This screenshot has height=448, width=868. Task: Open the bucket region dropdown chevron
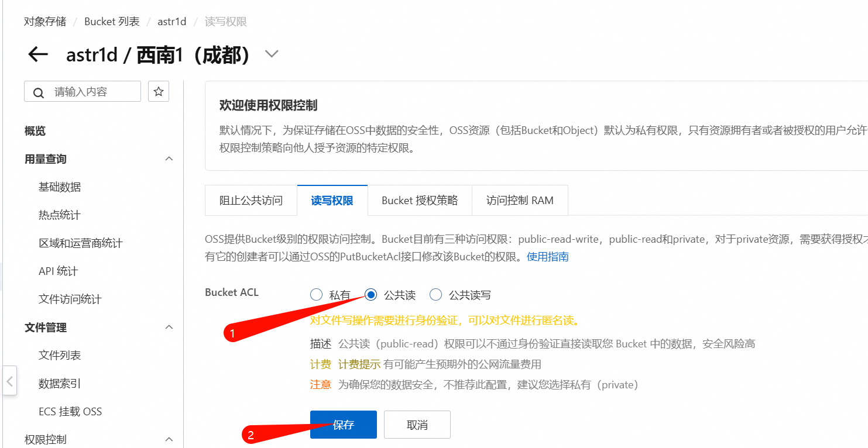tap(271, 54)
